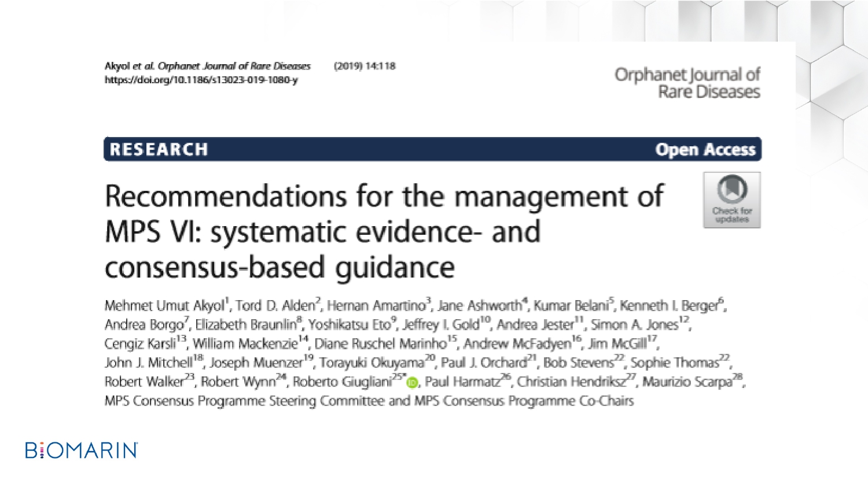Click MPS Consensus Programme Steering Committee text
868x488 pixels.
[244, 401]
